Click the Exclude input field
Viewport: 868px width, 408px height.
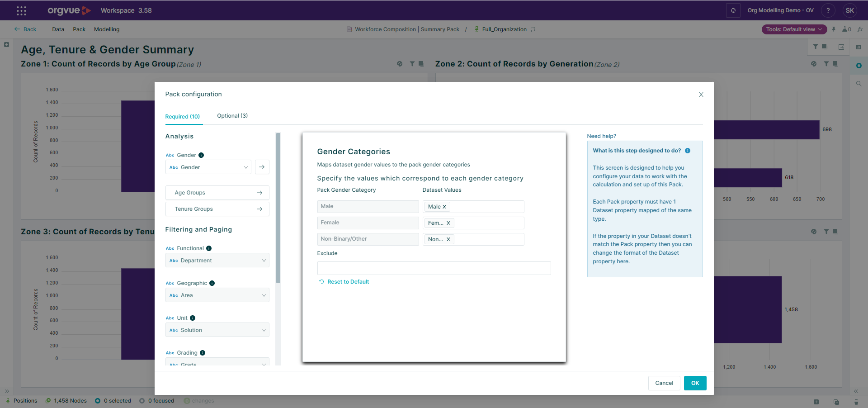click(434, 268)
